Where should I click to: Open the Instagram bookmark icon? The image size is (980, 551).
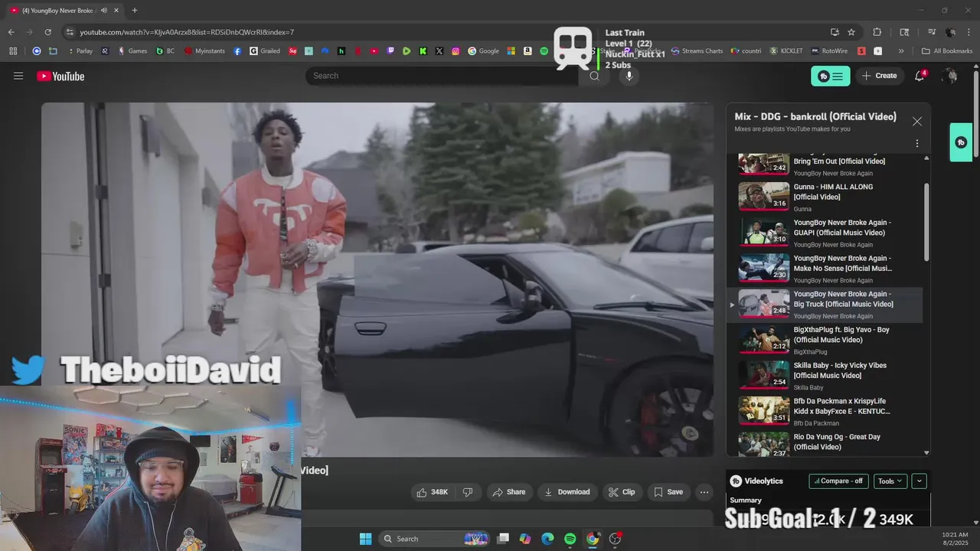(456, 51)
